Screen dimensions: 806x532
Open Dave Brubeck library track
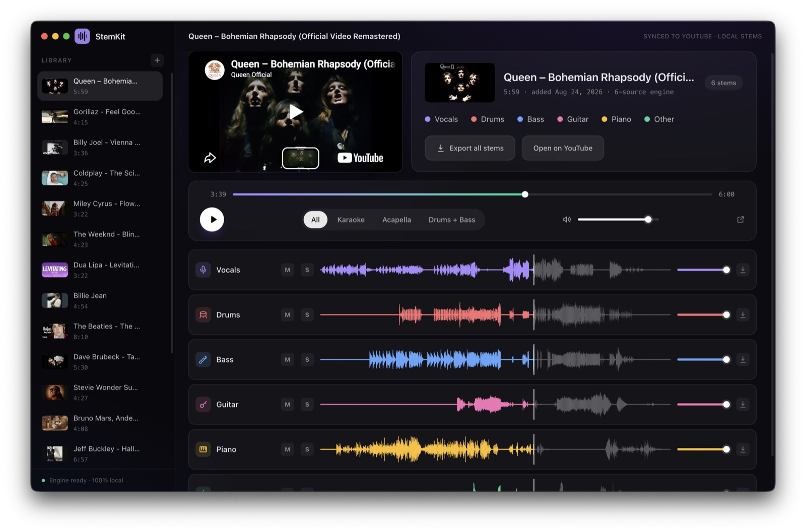(x=100, y=362)
